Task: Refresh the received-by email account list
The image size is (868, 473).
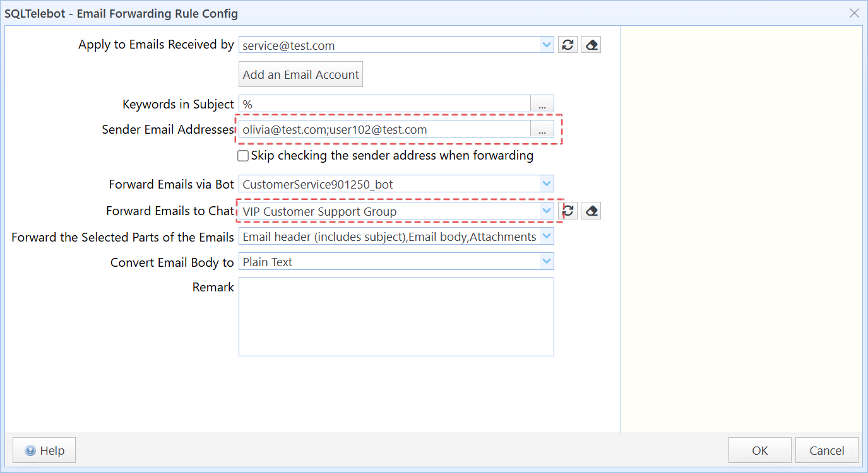Action: [x=568, y=45]
